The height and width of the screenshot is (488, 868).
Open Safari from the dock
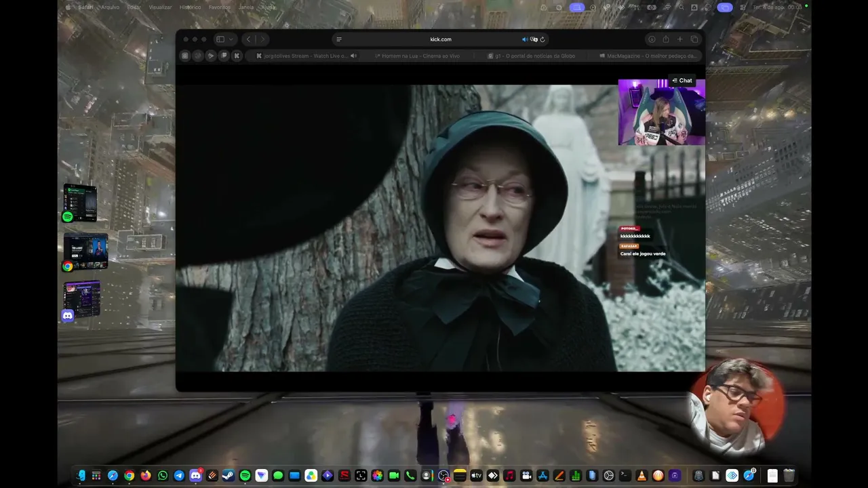[113, 476]
